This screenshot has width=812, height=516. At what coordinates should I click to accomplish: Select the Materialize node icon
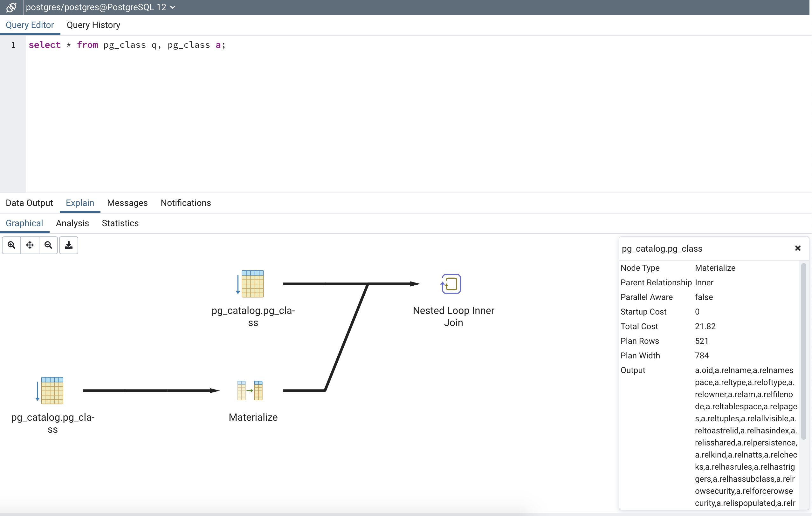[x=250, y=390]
